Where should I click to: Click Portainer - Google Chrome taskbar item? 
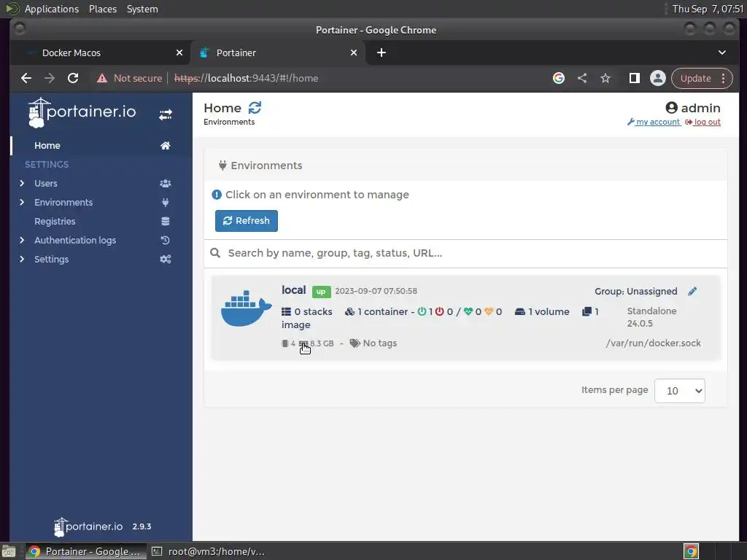pyautogui.click(x=86, y=551)
